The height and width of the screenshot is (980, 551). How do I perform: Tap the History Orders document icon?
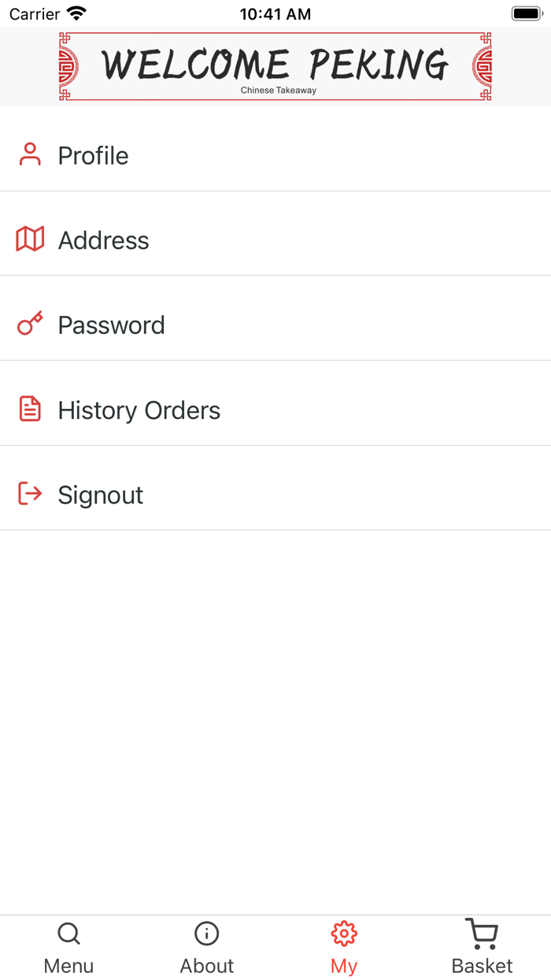[x=30, y=409]
